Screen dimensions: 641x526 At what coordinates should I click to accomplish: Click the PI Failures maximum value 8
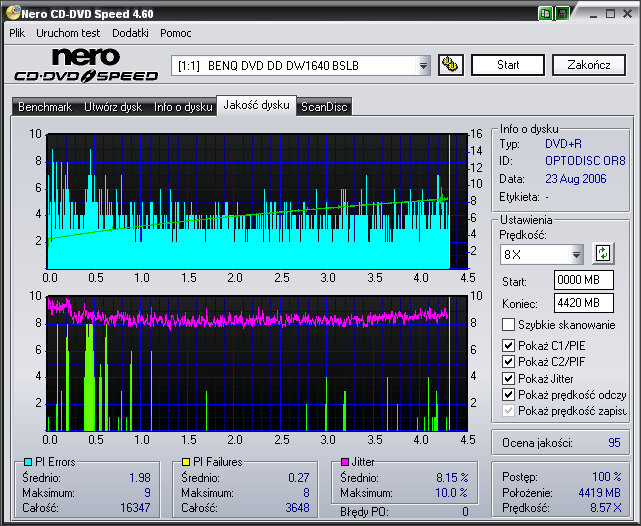(306, 493)
